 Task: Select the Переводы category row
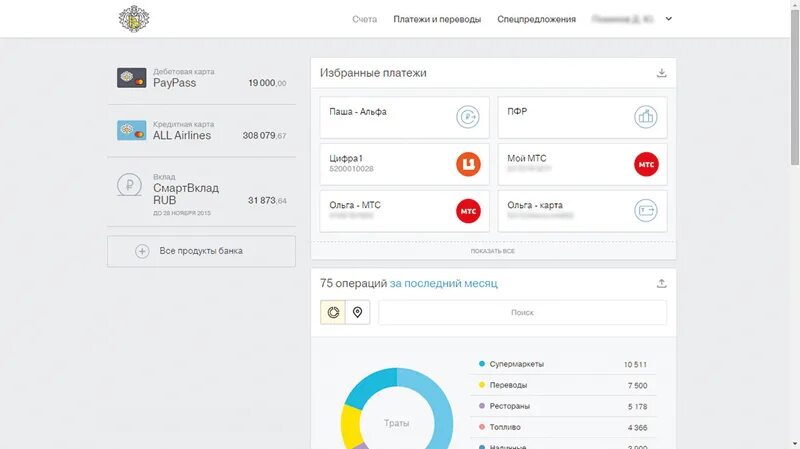click(563, 385)
